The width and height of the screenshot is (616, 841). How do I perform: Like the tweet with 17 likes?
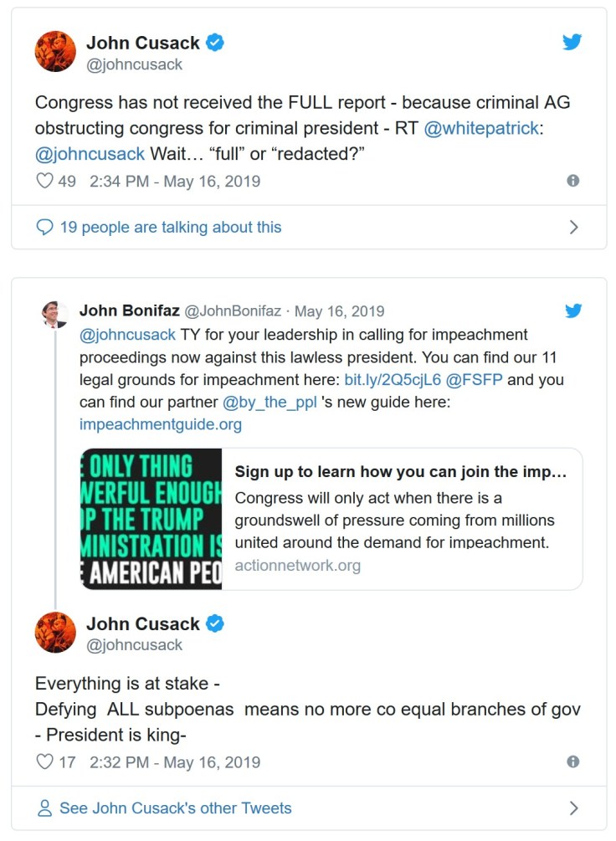(x=44, y=762)
